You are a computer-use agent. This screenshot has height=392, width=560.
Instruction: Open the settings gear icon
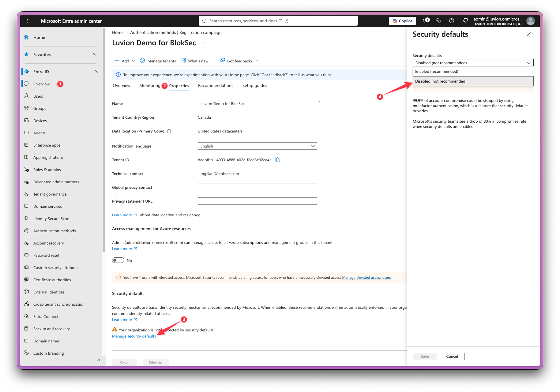click(438, 21)
